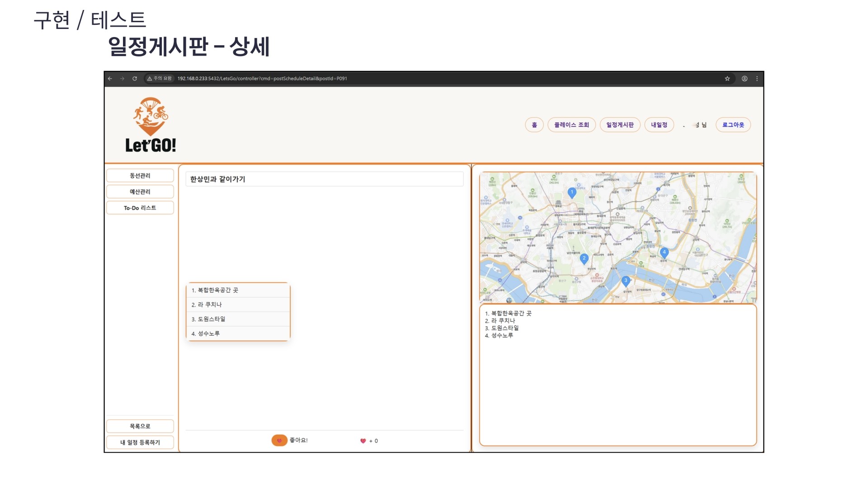The height and width of the screenshot is (488, 868).
Task: Open 플레이스 조회 menu
Action: point(571,125)
